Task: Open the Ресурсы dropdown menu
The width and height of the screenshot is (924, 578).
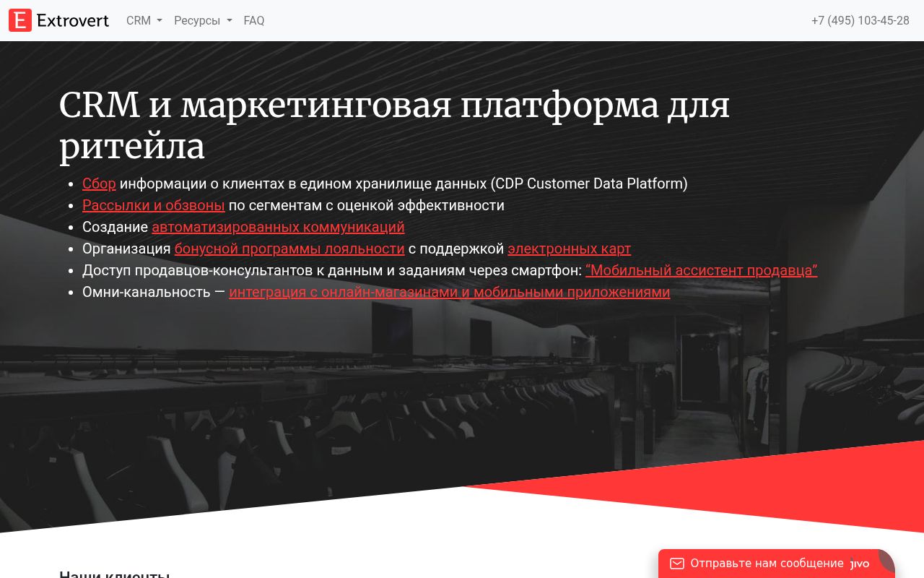Action: [203, 20]
